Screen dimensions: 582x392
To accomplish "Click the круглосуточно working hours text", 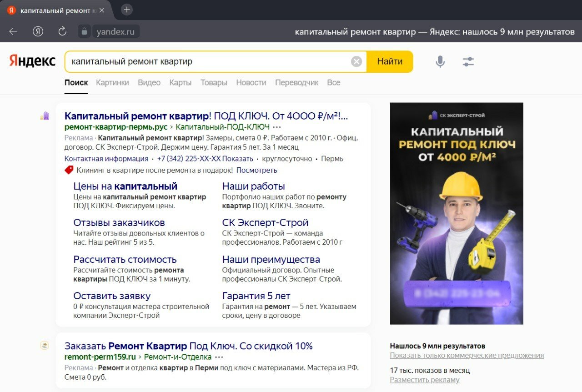I will (287, 159).
